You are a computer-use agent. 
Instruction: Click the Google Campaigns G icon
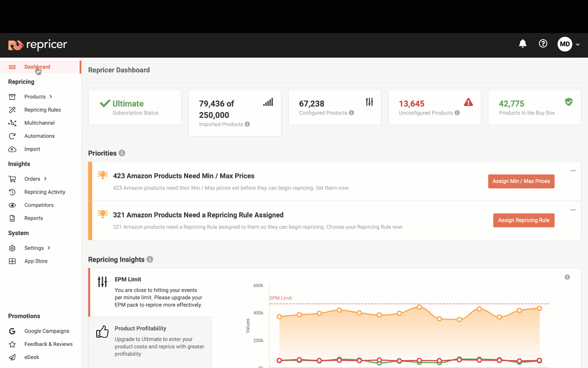[x=12, y=331]
